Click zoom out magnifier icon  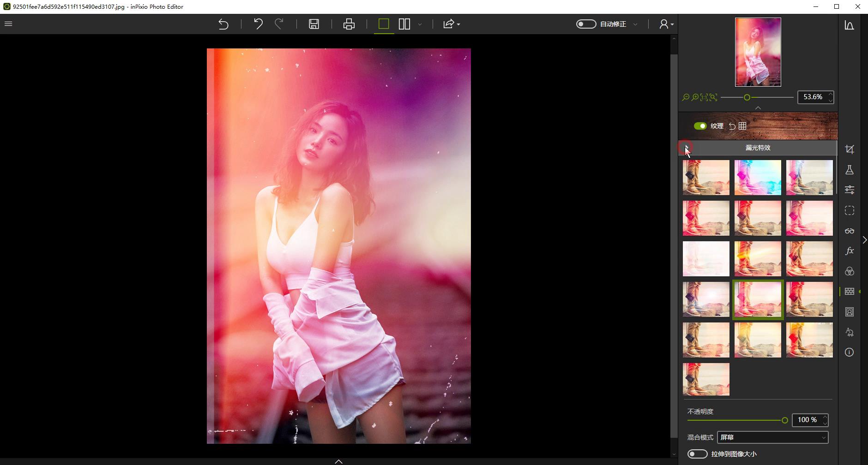[x=686, y=97]
